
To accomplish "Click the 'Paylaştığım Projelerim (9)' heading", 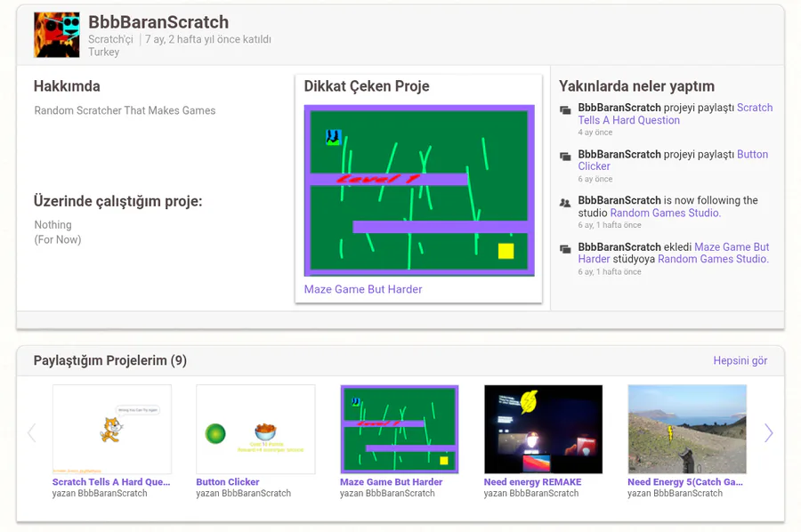I will point(110,360).
